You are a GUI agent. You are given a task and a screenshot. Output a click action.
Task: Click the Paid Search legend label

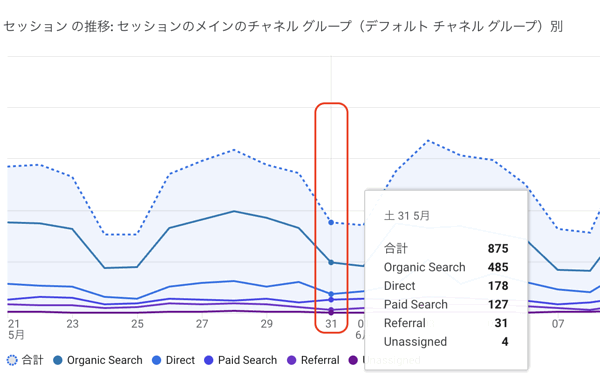click(x=247, y=360)
